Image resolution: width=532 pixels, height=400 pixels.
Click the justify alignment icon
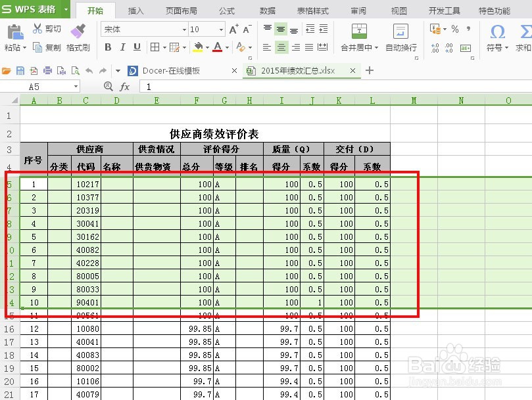[309, 47]
